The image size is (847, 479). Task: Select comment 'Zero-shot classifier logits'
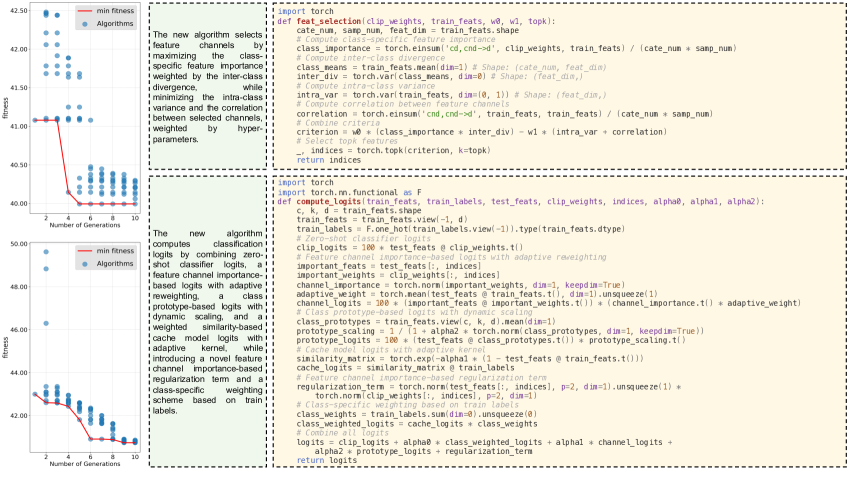click(364, 238)
